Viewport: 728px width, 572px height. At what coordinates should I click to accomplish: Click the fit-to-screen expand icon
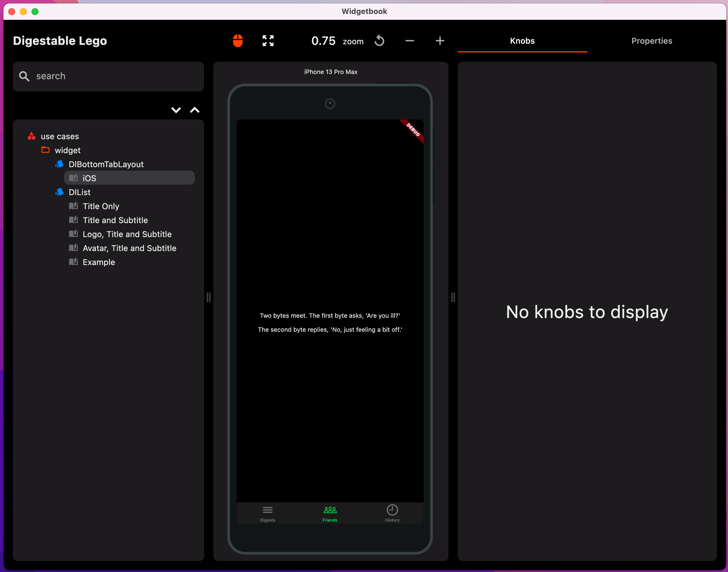(x=268, y=41)
